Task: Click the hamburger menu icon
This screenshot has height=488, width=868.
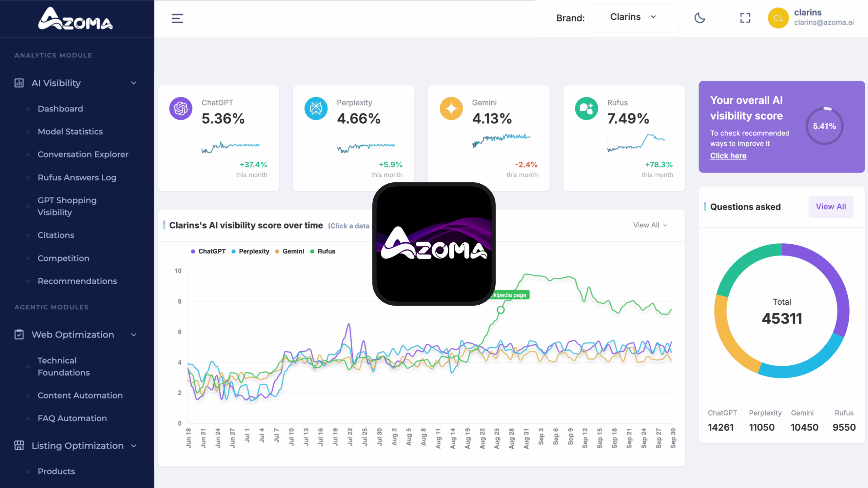Action: tap(177, 18)
